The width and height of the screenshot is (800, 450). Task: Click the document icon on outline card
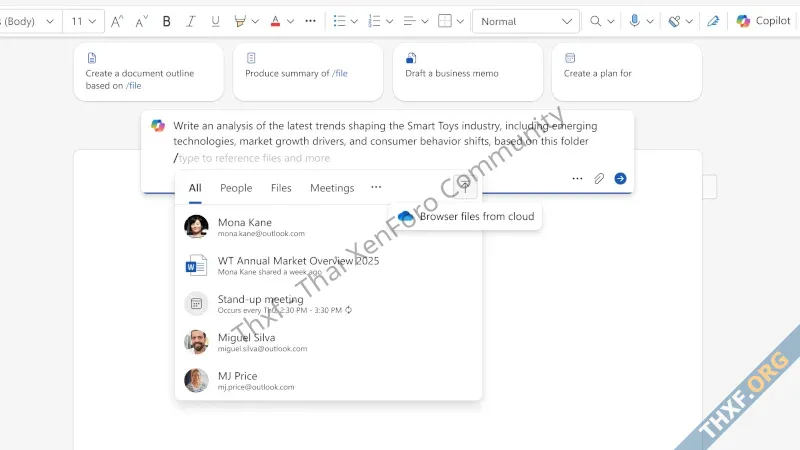[92, 58]
